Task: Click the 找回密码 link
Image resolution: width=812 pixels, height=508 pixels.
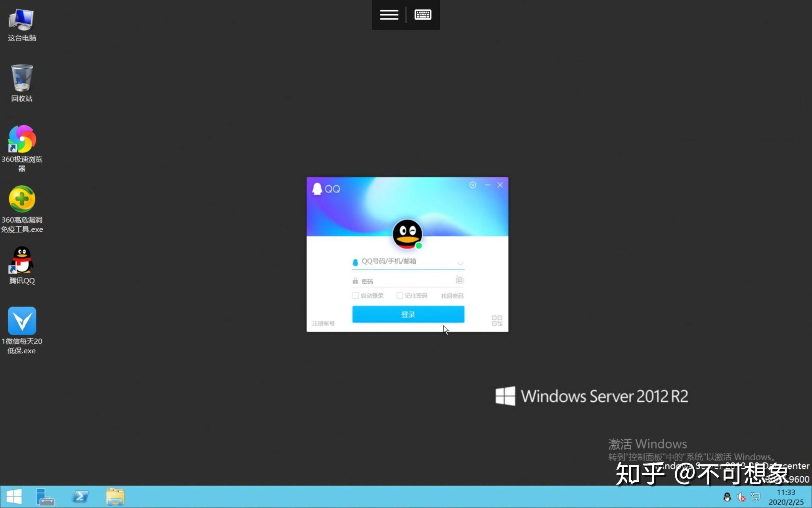Action: (x=452, y=296)
